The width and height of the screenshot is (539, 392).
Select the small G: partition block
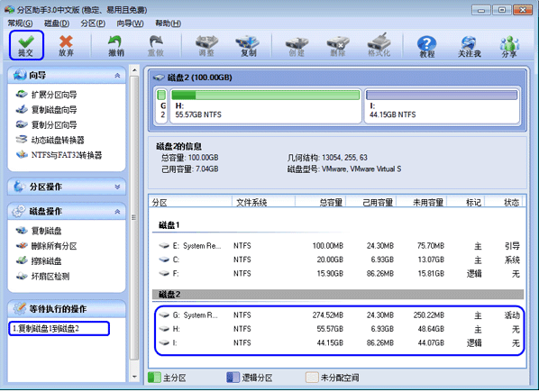coord(161,105)
